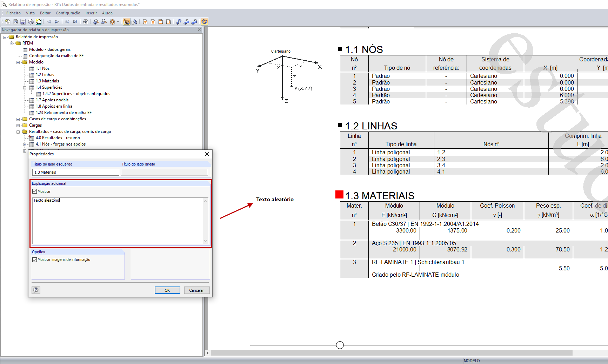Go to previous page arrow
608x364 pixels.
click(49, 22)
